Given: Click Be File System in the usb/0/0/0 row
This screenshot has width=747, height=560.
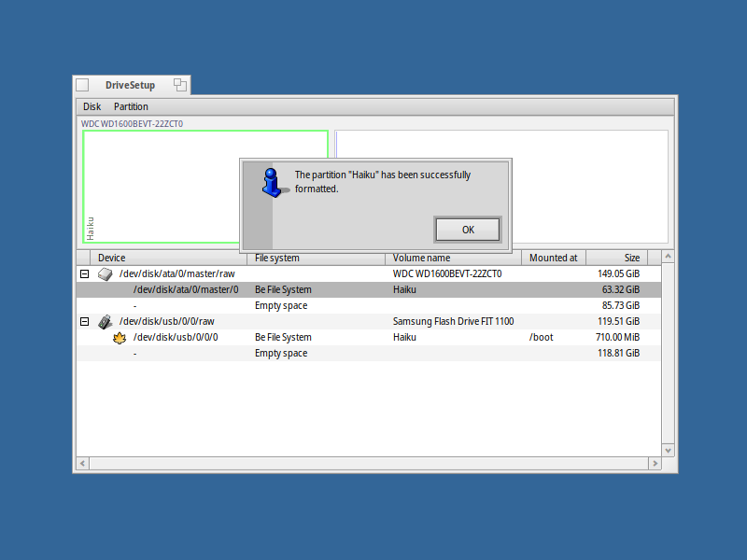Looking at the screenshot, I should tap(283, 337).
